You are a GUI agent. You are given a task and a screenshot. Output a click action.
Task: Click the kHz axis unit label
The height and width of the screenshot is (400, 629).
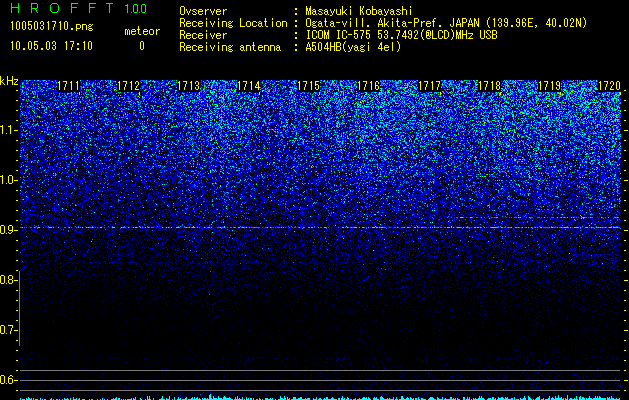9,81
